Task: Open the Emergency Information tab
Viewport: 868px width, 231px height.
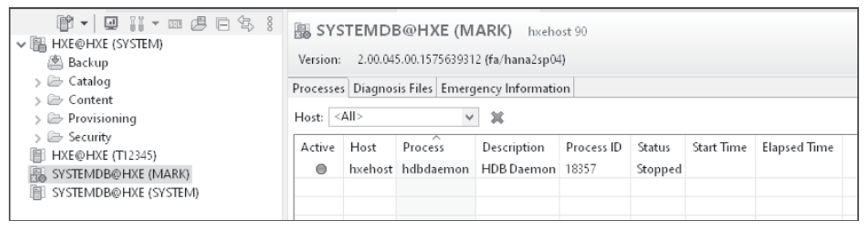Action: [505, 89]
